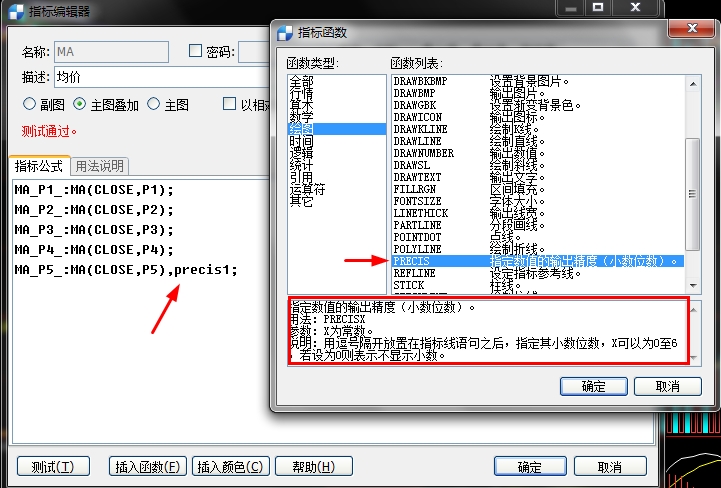Image resolution: width=721 pixels, height=488 pixels.
Task: Select 数学 in the function type list
Action: click(x=301, y=116)
